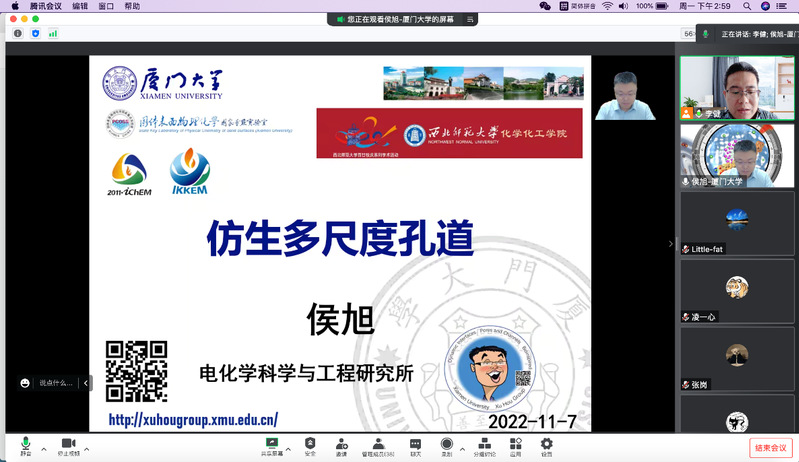Click the 说点什么 chat input field
799x462 pixels.
pos(55,382)
